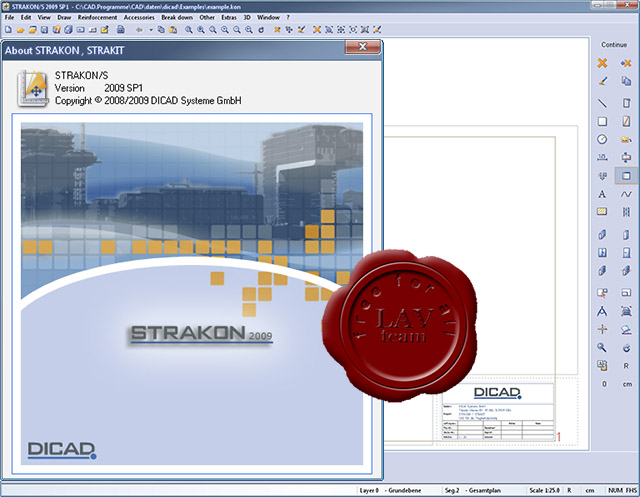Viewport: 640px width, 497px height.
Task: Click the STRAKON splash image in About dialog
Action: pyautogui.click(x=192, y=294)
